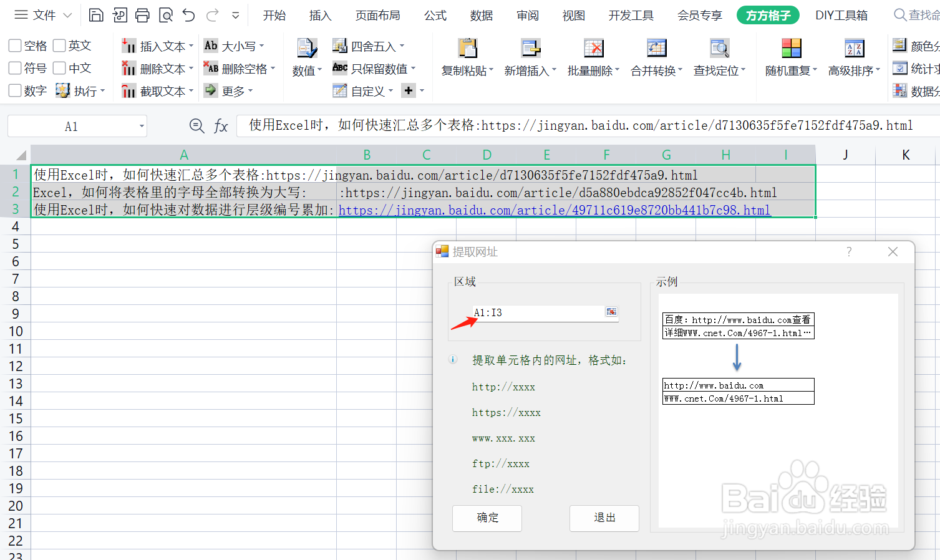The image size is (940, 560).
Task: Toggle the 中文 checkbox
Action: coord(59,68)
